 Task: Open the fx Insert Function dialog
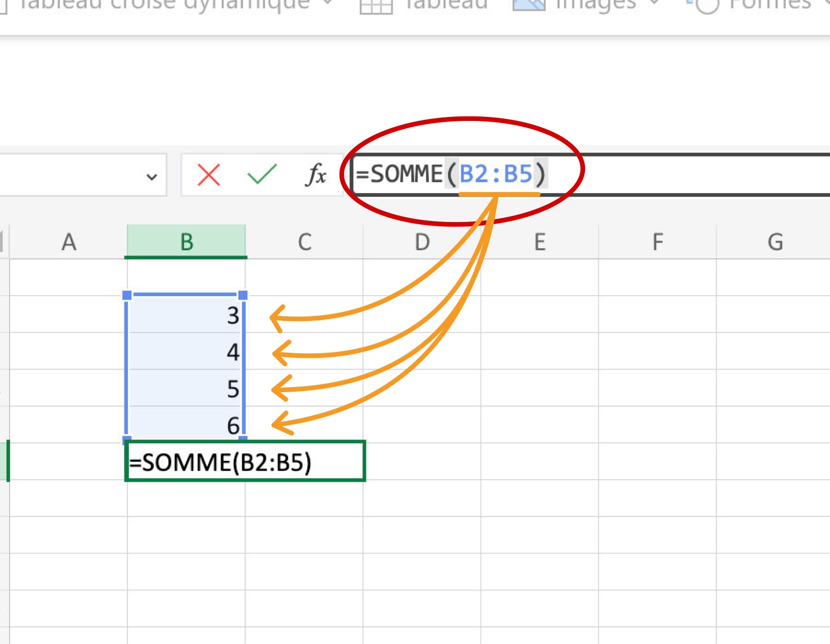click(316, 175)
